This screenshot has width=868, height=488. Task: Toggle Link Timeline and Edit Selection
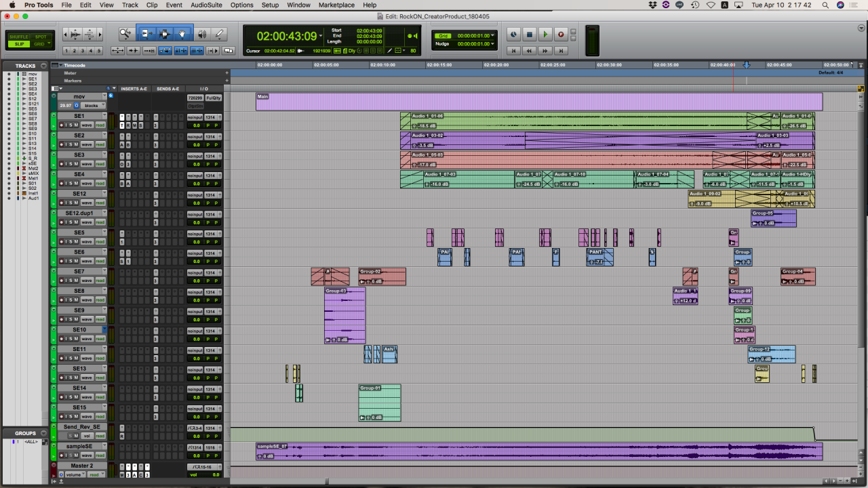(180, 50)
